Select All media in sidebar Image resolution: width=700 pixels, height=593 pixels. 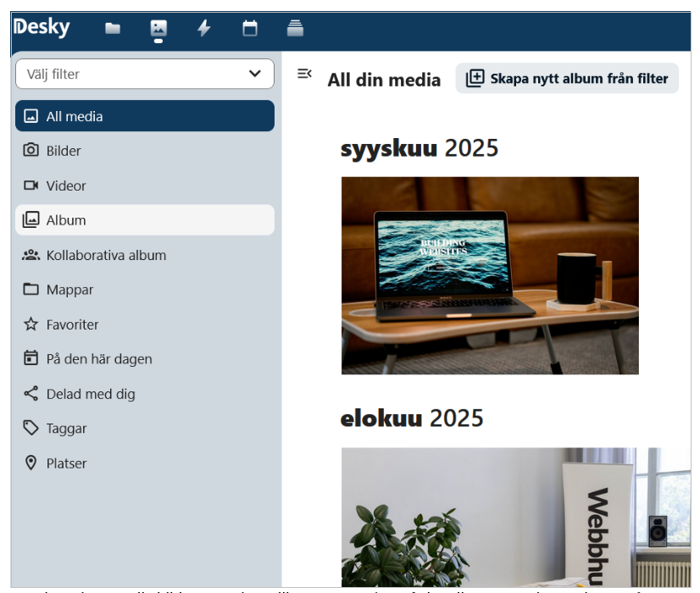(145, 116)
